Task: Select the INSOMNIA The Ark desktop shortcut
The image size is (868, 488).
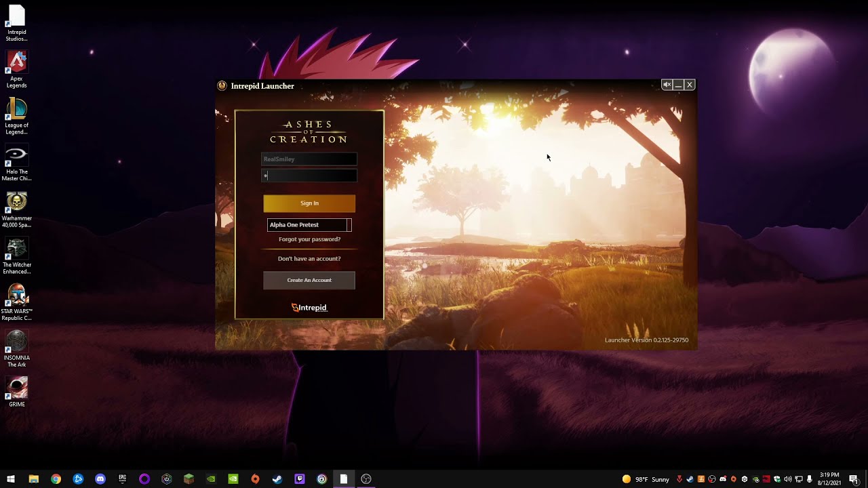Action: point(16,349)
